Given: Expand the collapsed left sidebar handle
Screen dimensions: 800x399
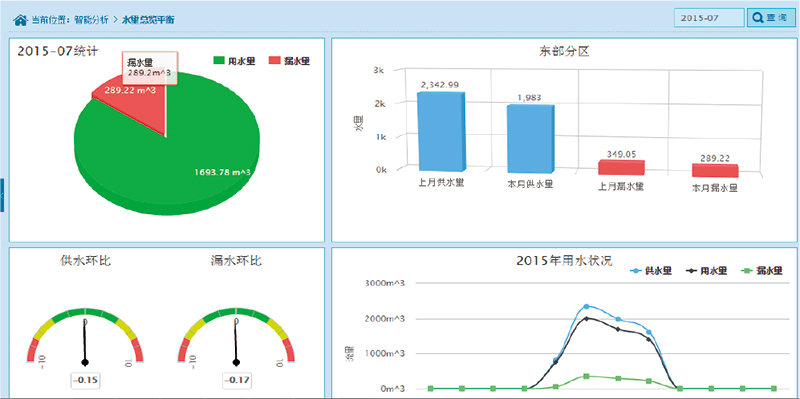Looking at the screenshot, I should tap(2, 195).
